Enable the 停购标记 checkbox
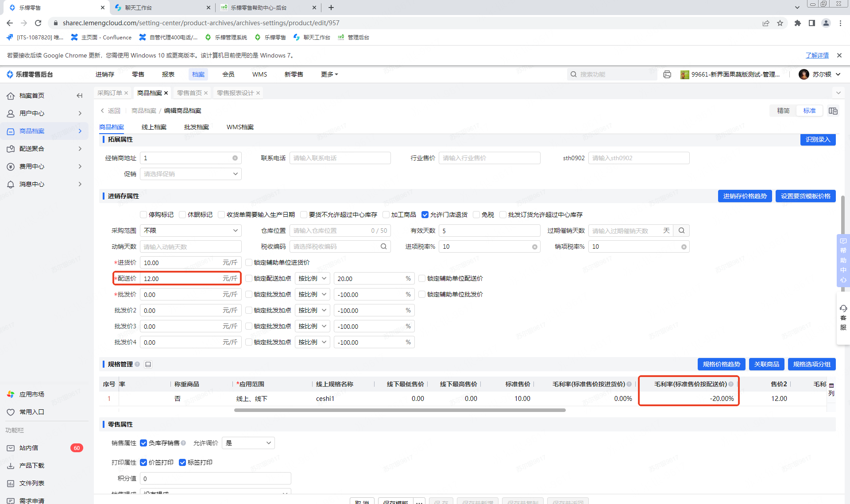This screenshot has width=850, height=504. pyautogui.click(x=143, y=215)
